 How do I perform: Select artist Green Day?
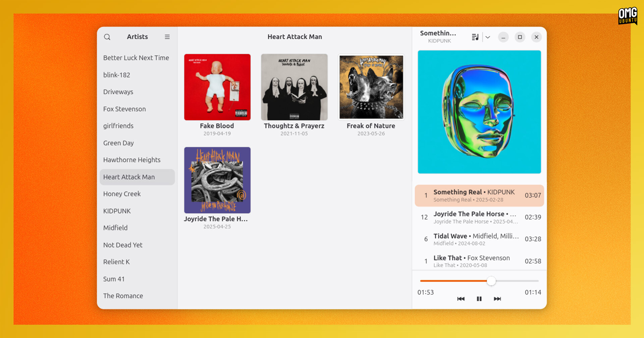(x=137, y=143)
